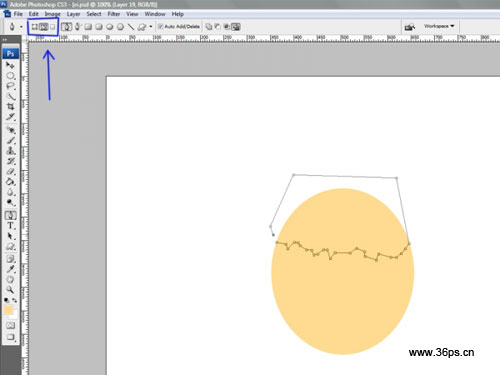Enable Paths mode
Image resolution: width=500 pixels, height=375 pixels.
tap(44, 27)
